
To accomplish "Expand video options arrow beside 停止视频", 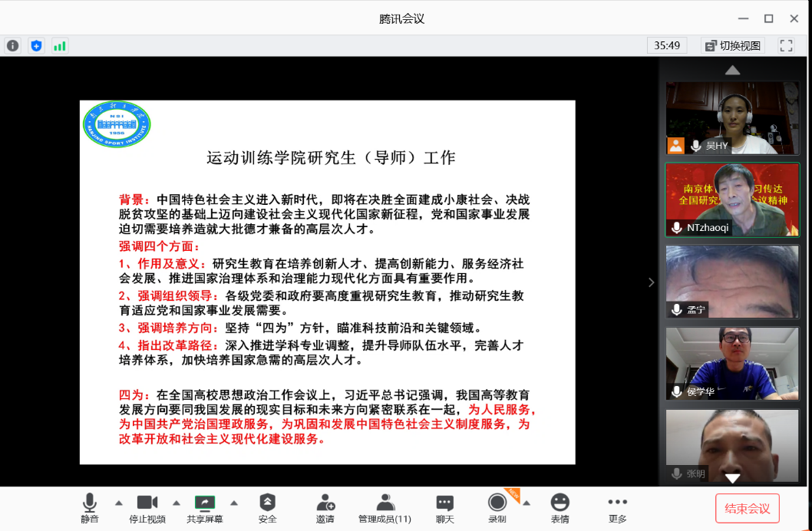I will tap(176, 503).
